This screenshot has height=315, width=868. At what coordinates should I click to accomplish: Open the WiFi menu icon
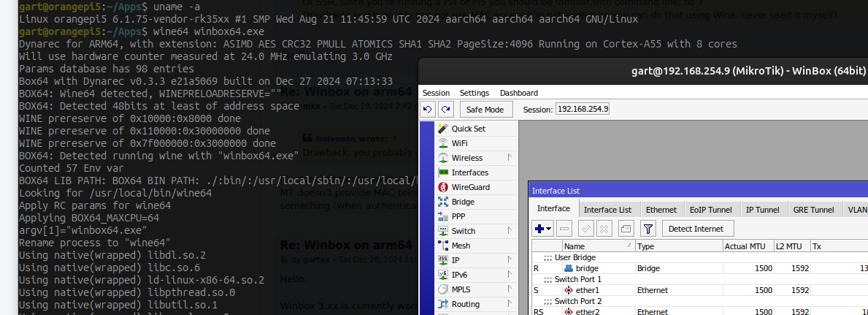click(443, 143)
